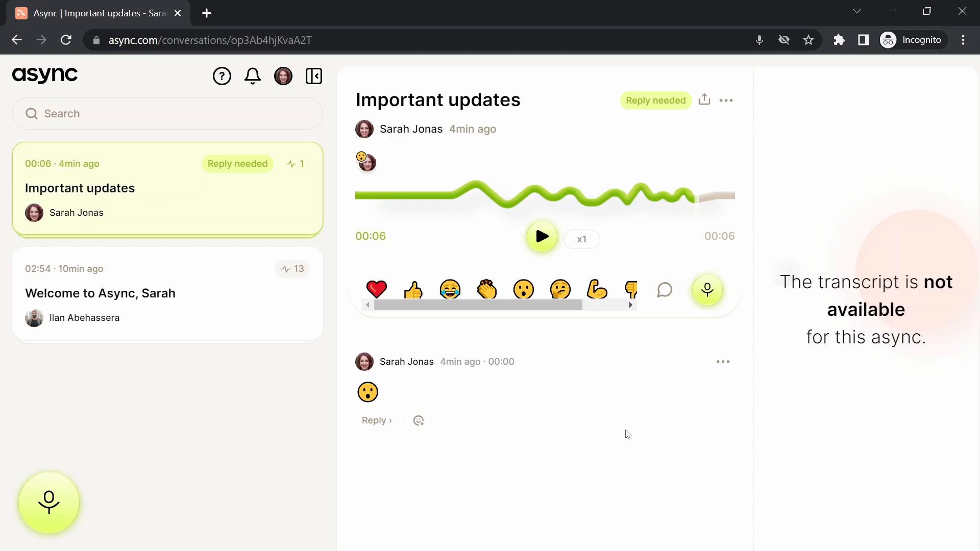Click the play button on audio message
The image size is (980, 551).
tap(542, 237)
